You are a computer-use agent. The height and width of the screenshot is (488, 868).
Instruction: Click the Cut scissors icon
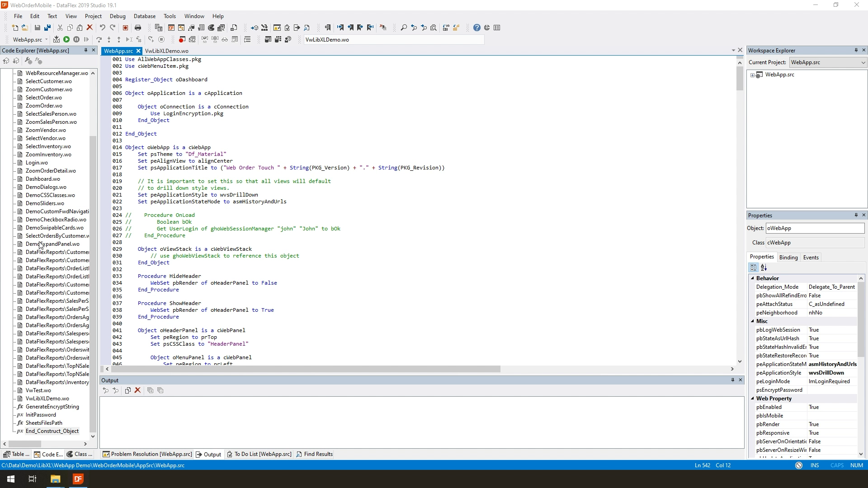pyautogui.click(x=60, y=28)
